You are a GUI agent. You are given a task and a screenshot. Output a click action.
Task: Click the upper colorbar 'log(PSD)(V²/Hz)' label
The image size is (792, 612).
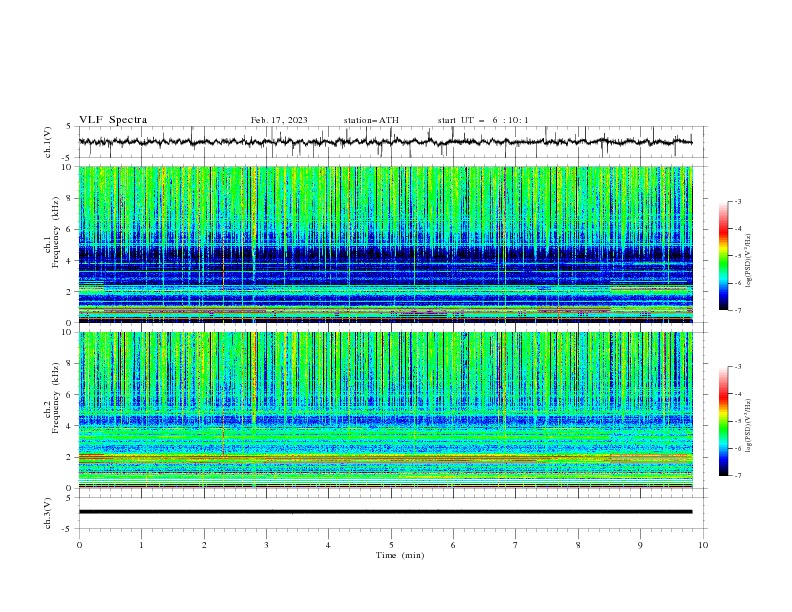pyautogui.click(x=749, y=261)
